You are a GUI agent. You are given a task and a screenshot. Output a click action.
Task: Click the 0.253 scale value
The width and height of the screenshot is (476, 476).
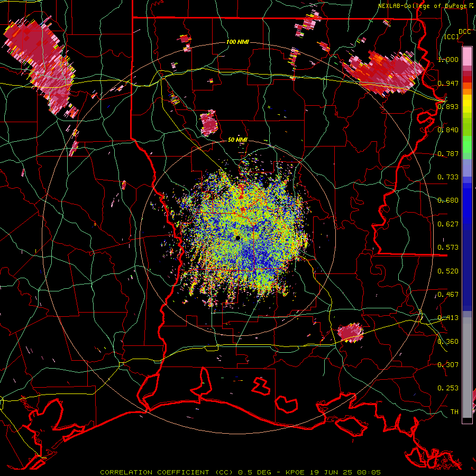448,388
